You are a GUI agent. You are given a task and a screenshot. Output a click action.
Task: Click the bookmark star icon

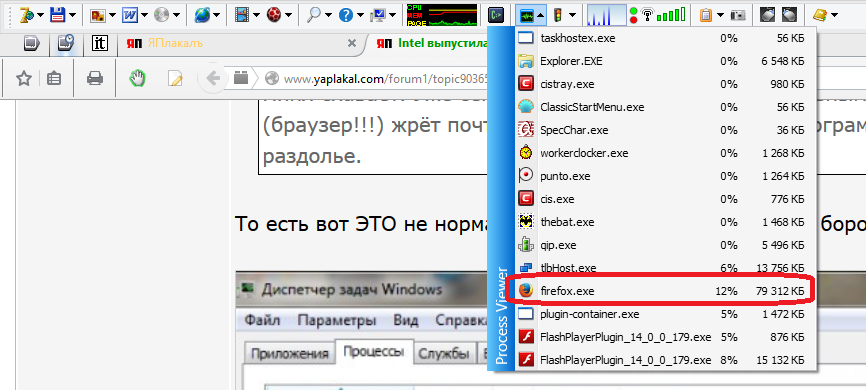click(23, 79)
